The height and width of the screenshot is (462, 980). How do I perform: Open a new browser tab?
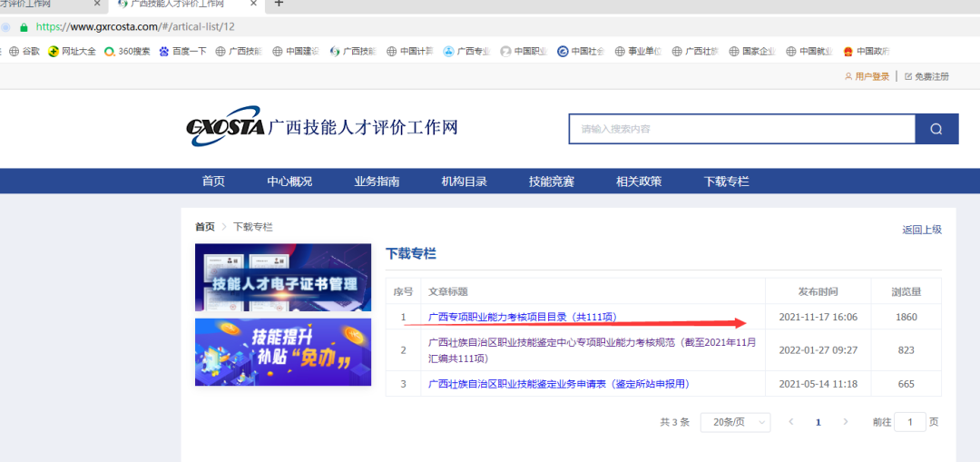click(x=279, y=4)
